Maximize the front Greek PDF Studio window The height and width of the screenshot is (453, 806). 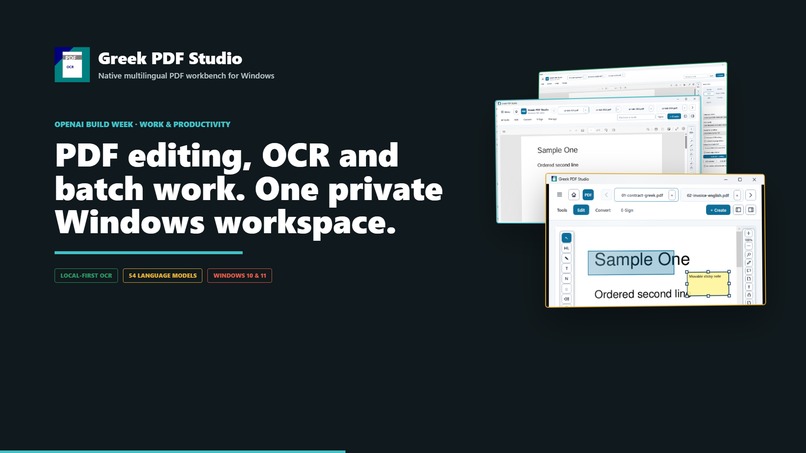(740, 179)
